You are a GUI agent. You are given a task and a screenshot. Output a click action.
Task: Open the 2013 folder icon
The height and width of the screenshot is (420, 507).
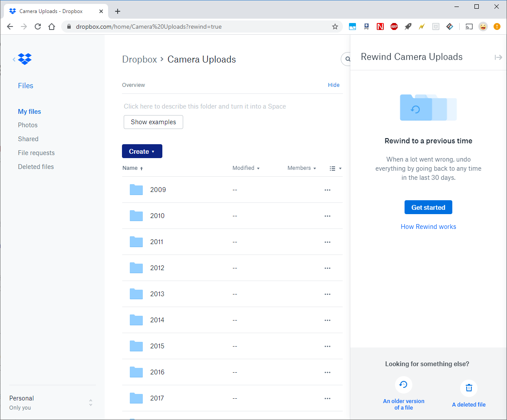tap(136, 294)
